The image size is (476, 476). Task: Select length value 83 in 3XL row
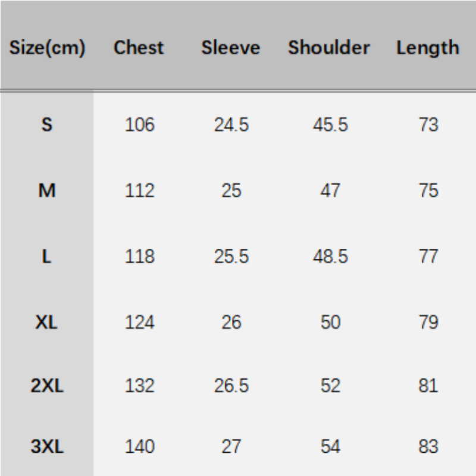428,446
